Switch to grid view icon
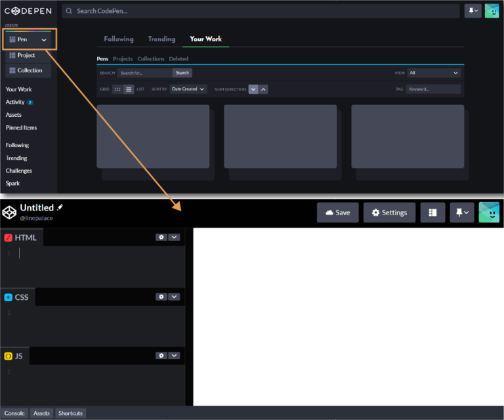Viewport: 504px width, 420px height. [117, 89]
